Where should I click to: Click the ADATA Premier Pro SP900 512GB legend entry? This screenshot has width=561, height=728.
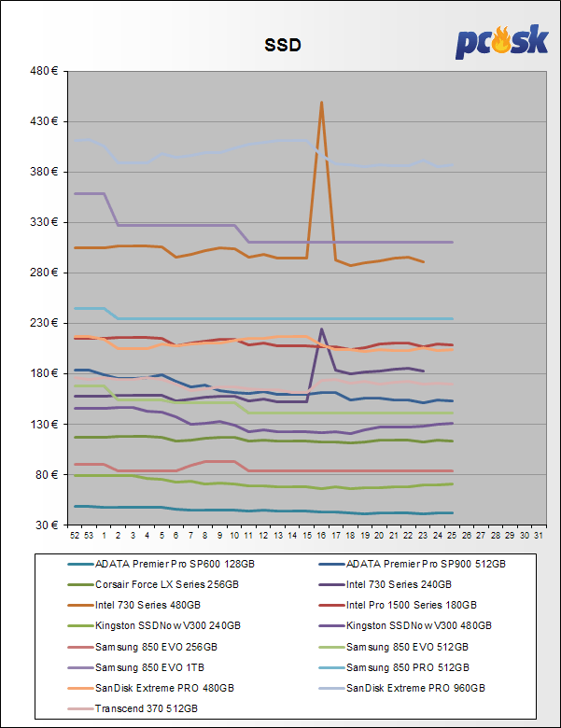[413, 564]
